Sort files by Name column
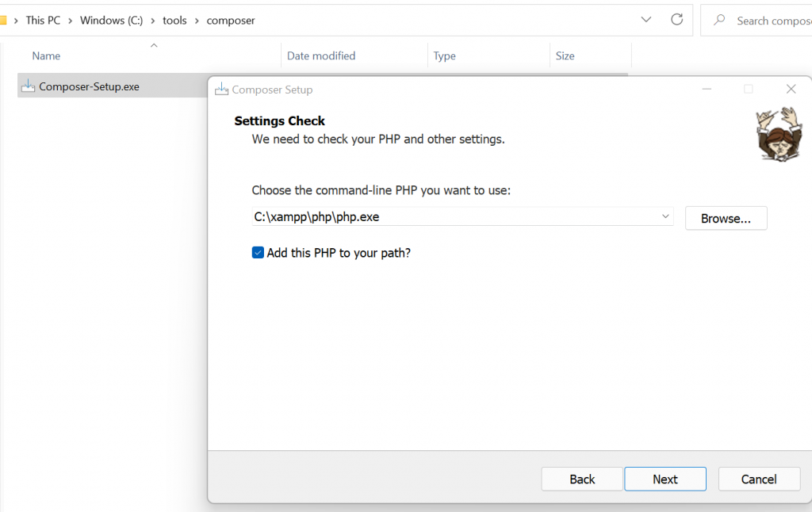The image size is (812, 512). pos(46,56)
